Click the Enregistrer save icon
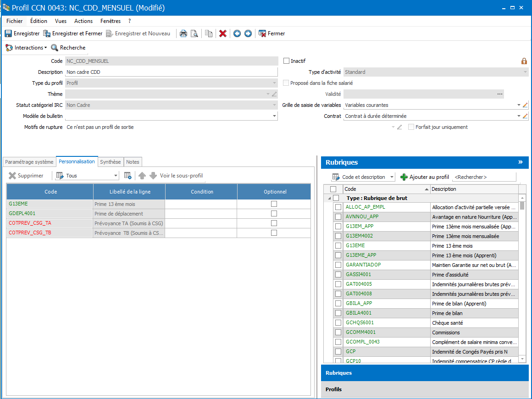532x399 pixels. (8, 33)
